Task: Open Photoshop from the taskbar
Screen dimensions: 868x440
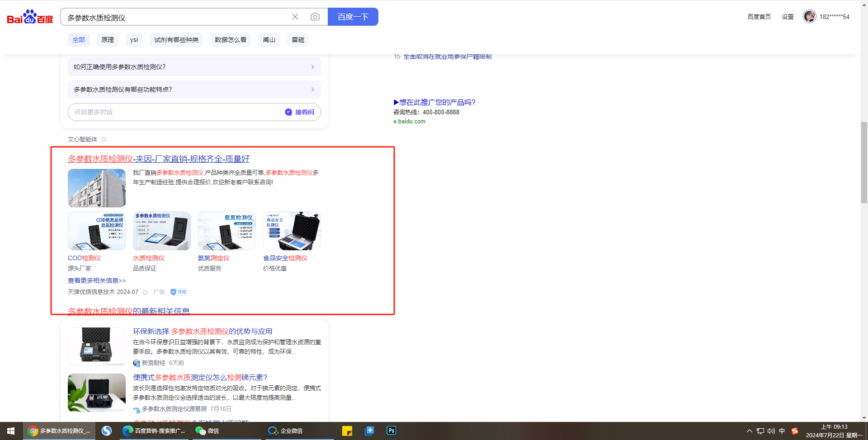Action: [x=392, y=431]
